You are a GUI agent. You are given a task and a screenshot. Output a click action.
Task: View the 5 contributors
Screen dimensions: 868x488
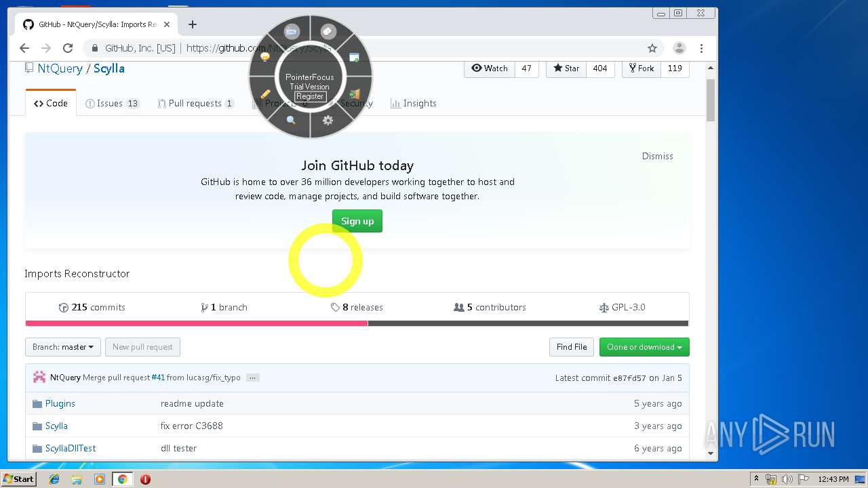[490, 307]
